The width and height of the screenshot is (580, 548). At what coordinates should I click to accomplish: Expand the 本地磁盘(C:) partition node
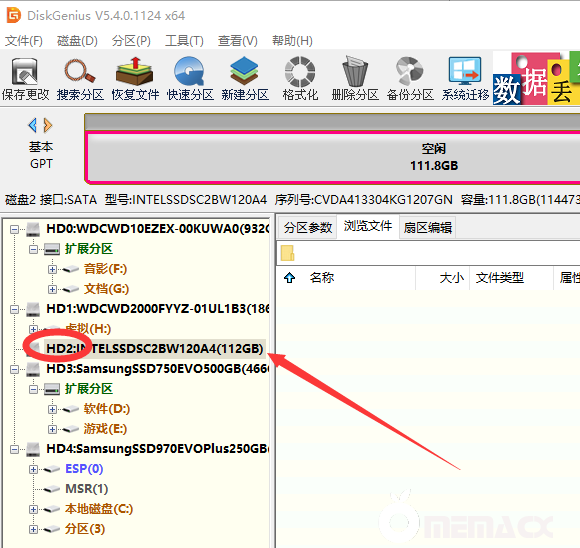pyautogui.click(x=33, y=509)
